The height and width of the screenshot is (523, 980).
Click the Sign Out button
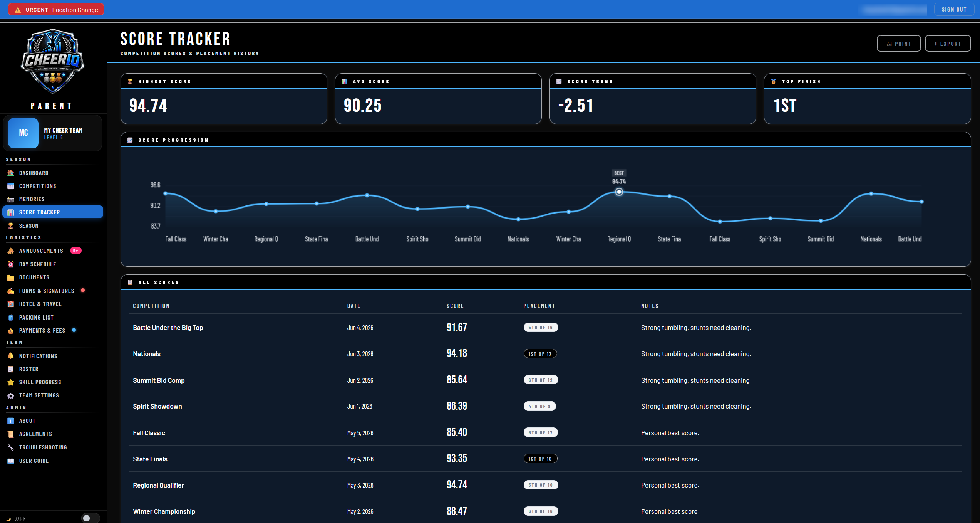(954, 10)
